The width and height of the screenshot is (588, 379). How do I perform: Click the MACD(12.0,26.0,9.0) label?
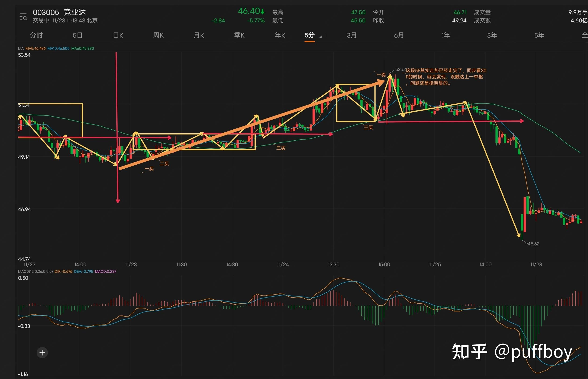(35, 271)
